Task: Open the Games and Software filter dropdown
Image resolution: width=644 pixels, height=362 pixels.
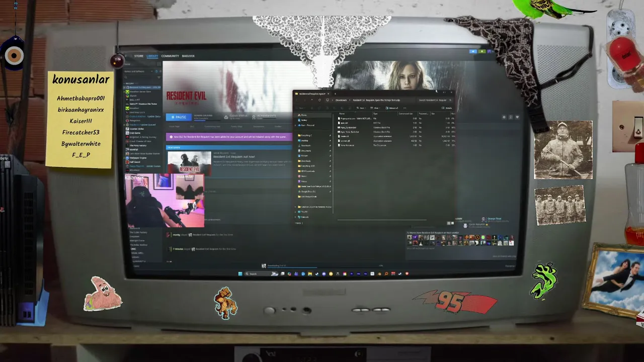Action: click(137, 71)
